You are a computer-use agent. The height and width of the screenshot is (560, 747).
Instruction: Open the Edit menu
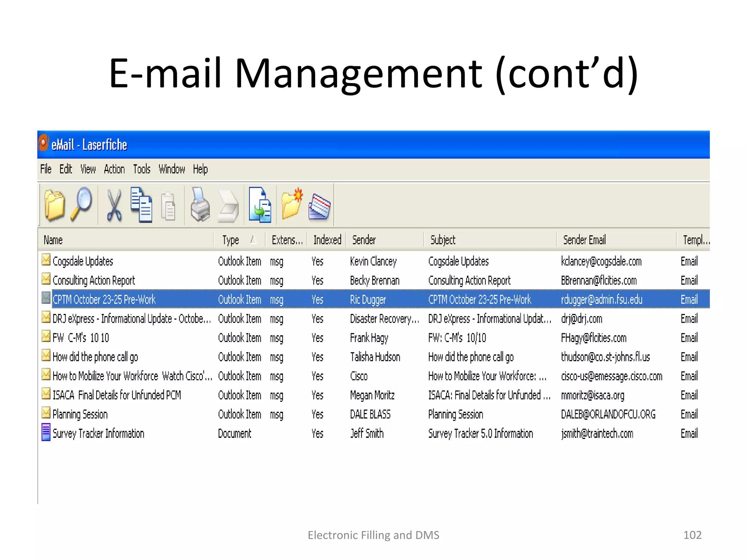[66, 169]
